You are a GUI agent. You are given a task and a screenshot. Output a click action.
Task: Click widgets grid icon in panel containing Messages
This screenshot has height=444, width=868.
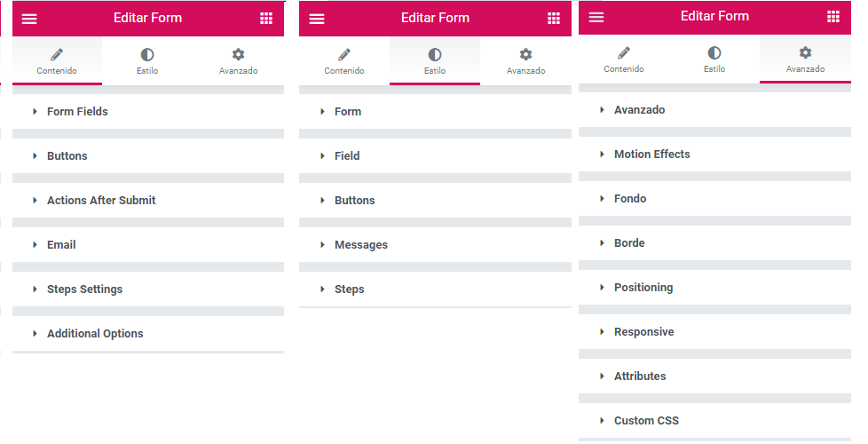point(554,19)
